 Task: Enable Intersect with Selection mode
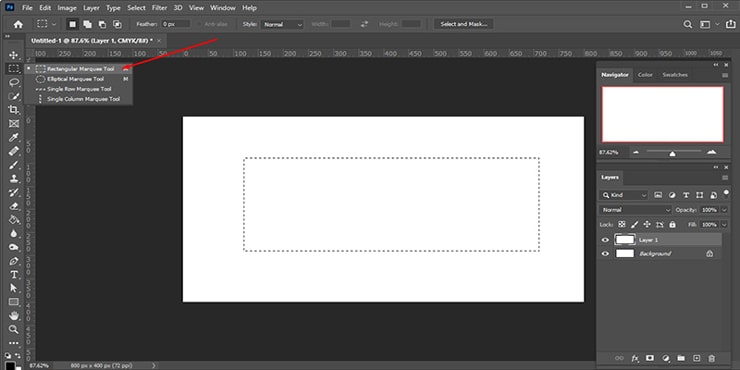coord(117,24)
